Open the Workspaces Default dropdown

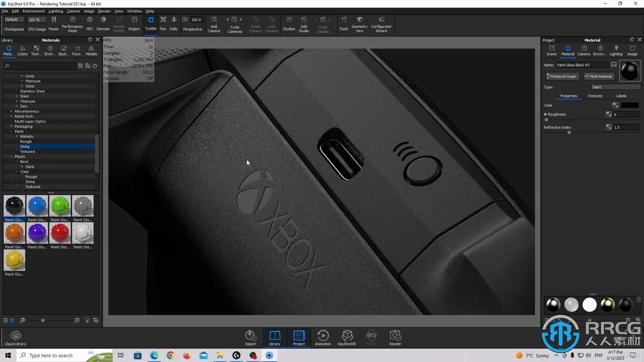pyautogui.click(x=14, y=20)
